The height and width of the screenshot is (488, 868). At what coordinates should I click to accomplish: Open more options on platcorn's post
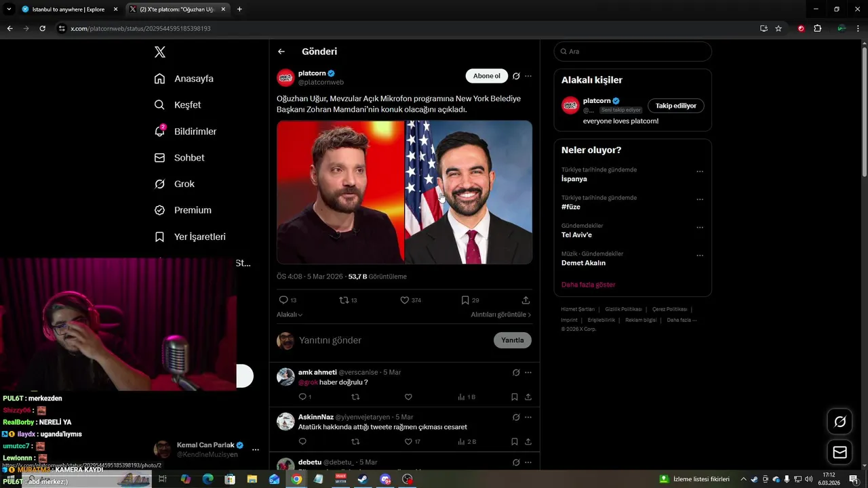point(528,76)
